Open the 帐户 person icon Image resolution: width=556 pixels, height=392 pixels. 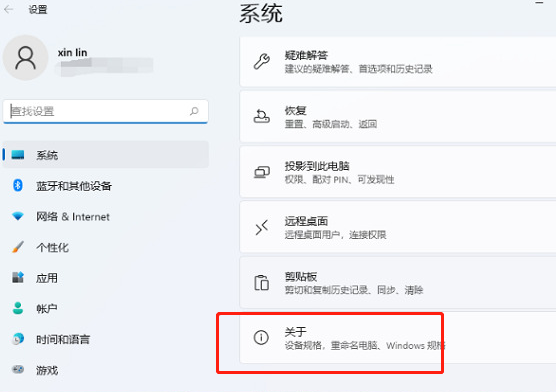18,308
